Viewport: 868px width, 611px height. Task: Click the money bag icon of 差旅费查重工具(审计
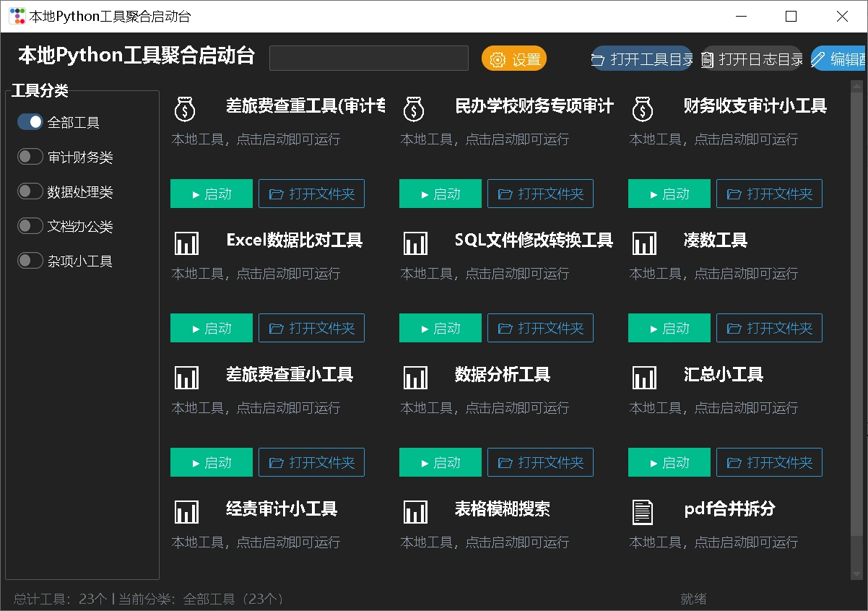(x=186, y=109)
